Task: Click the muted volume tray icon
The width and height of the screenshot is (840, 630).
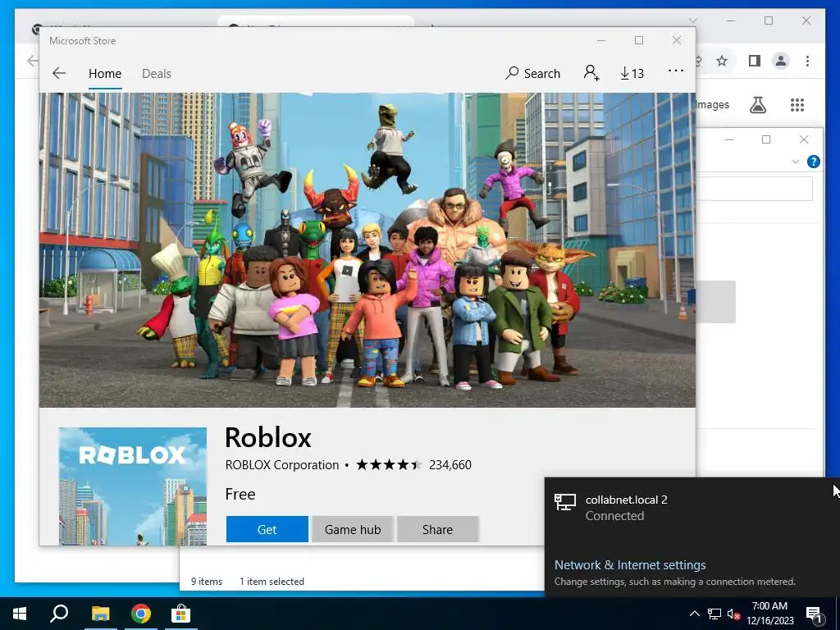Action: (733, 614)
